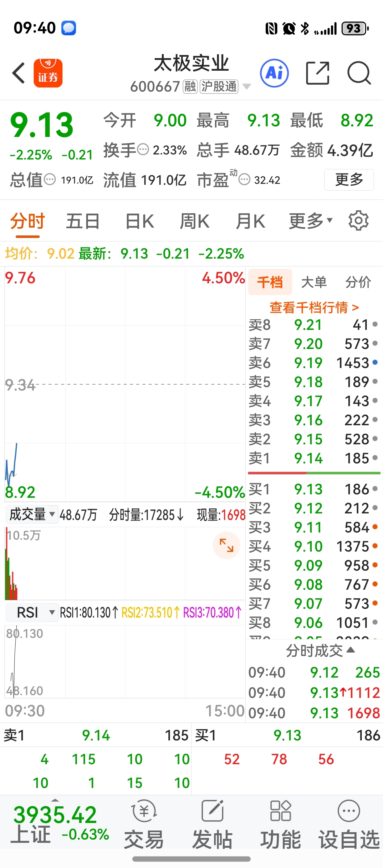The image size is (383, 868).
Task: Switch to the 五日 tab
Action: (x=83, y=221)
